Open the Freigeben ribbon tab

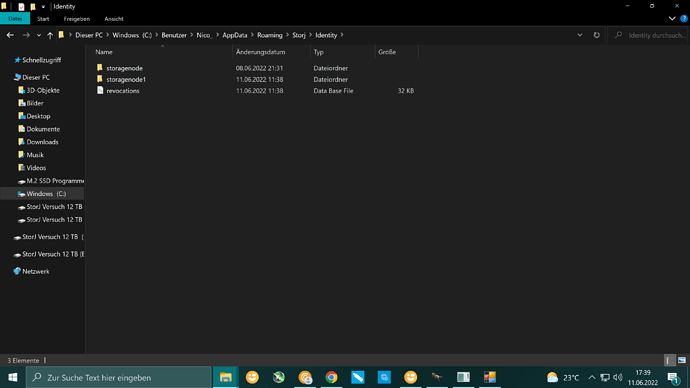(77, 19)
